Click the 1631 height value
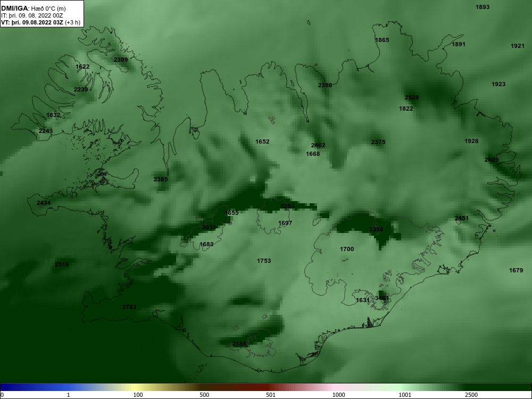Viewport: 532px width, 399px height. (x=362, y=300)
